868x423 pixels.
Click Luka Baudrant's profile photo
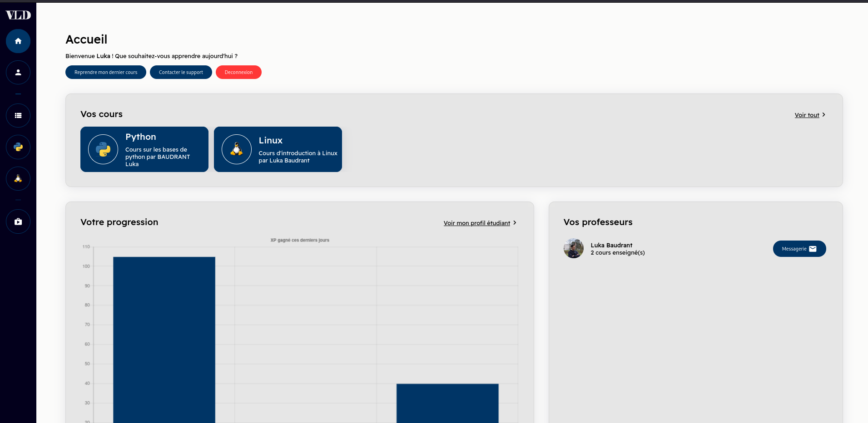[574, 249]
